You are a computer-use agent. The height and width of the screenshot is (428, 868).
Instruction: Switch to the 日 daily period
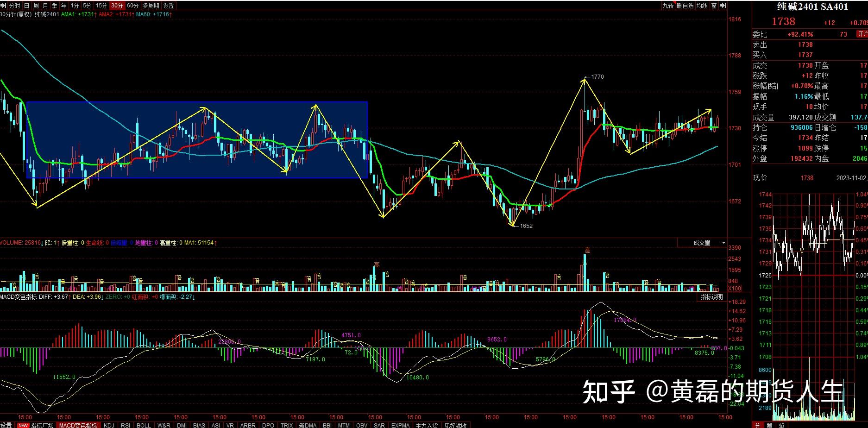pyautogui.click(x=26, y=6)
